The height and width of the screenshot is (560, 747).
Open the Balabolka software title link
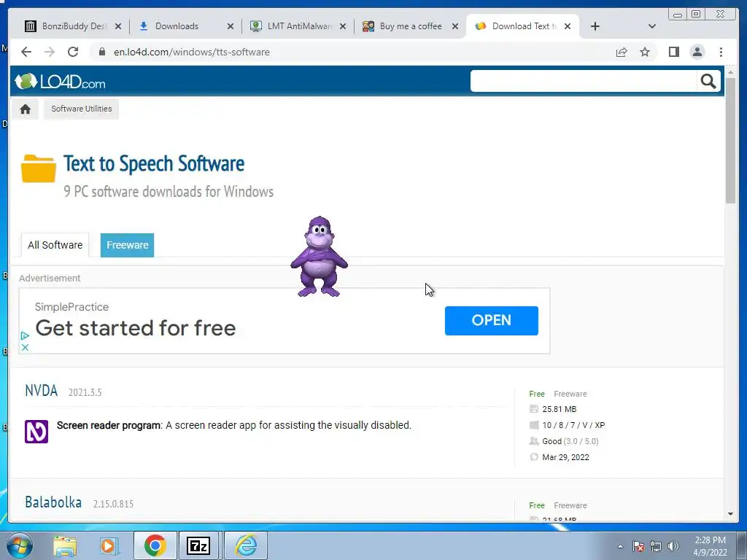click(x=53, y=502)
